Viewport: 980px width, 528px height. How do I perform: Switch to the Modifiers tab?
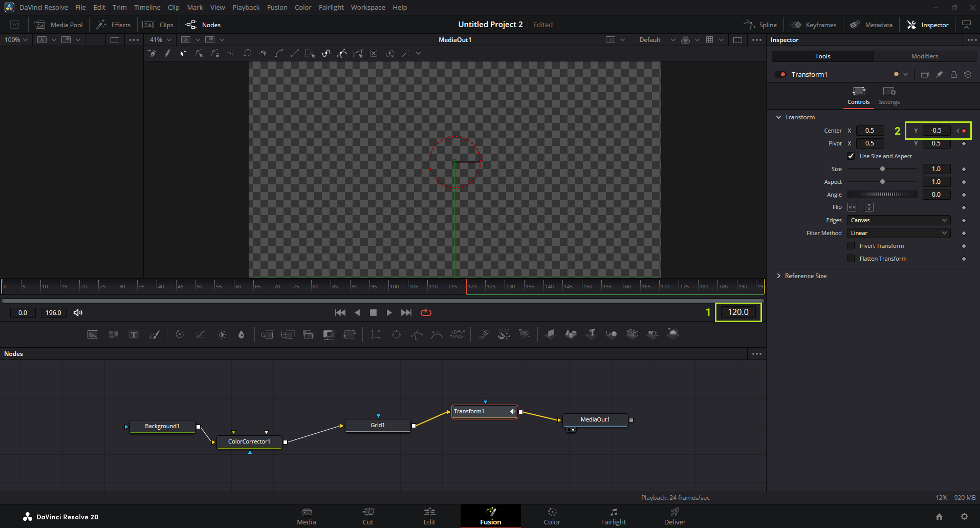[x=924, y=56]
